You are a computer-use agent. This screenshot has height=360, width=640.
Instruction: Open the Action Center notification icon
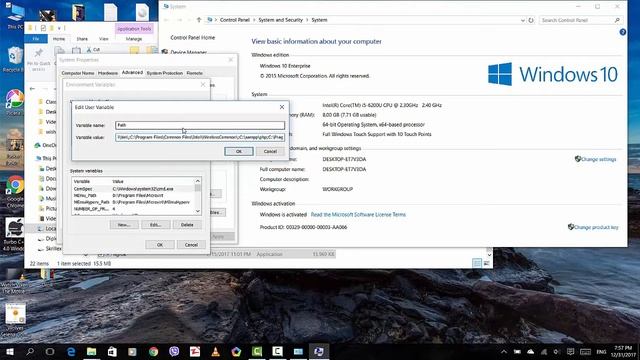pyautogui.click(x=570, y=352)
